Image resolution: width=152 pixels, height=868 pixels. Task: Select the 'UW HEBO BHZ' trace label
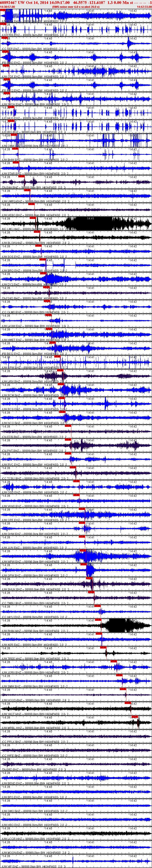(35, 215)
